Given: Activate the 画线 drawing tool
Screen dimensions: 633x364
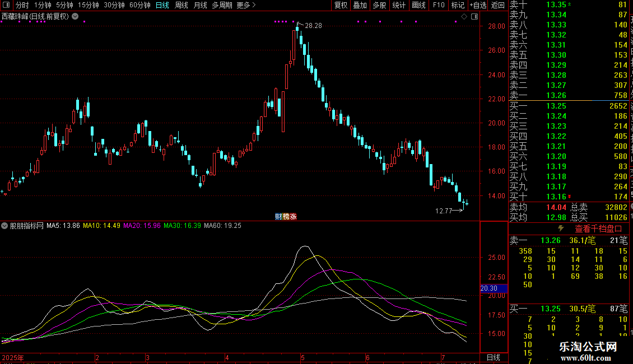Looking at the screenshot, I should point(418,5).
